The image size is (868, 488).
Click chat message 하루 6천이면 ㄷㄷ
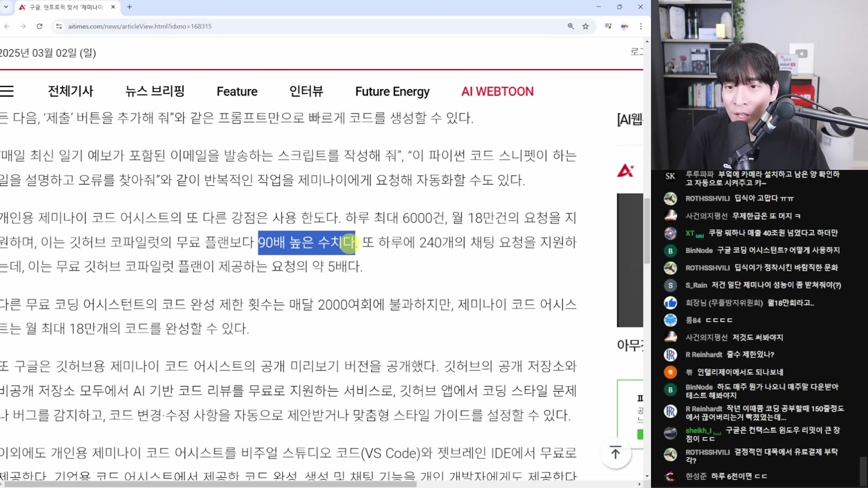click(x=739, y=476)
